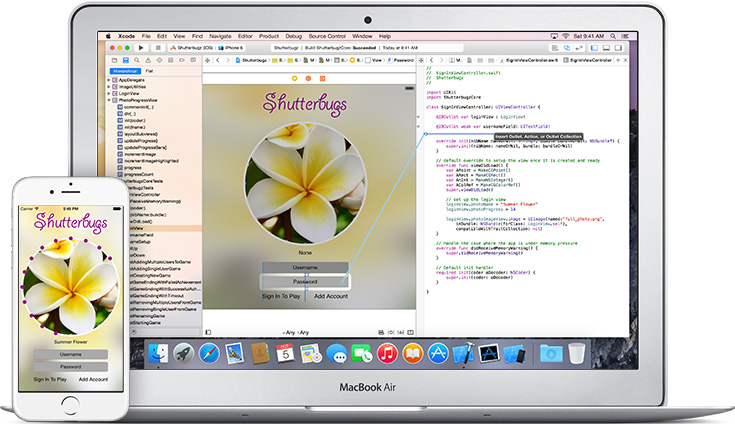Viewport: 735px width, 424px height.
Task: Open Safari from the Dock
Action: coord(209,352)
